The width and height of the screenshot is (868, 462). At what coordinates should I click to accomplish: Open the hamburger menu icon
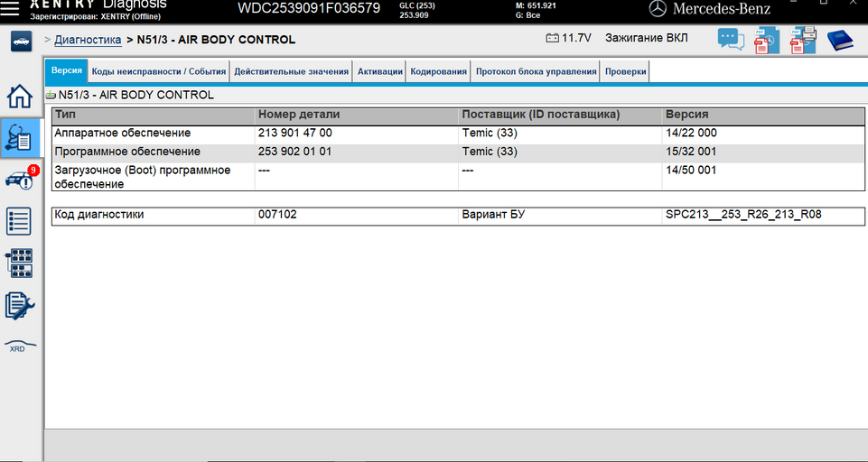click(x=9, y=8)
